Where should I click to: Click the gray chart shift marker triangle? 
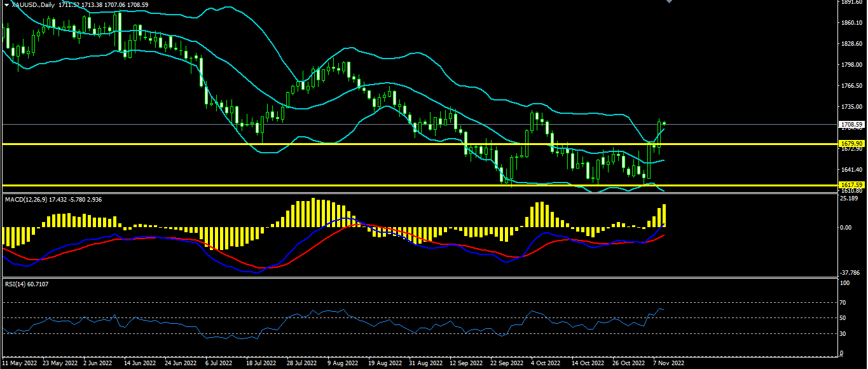668,2
